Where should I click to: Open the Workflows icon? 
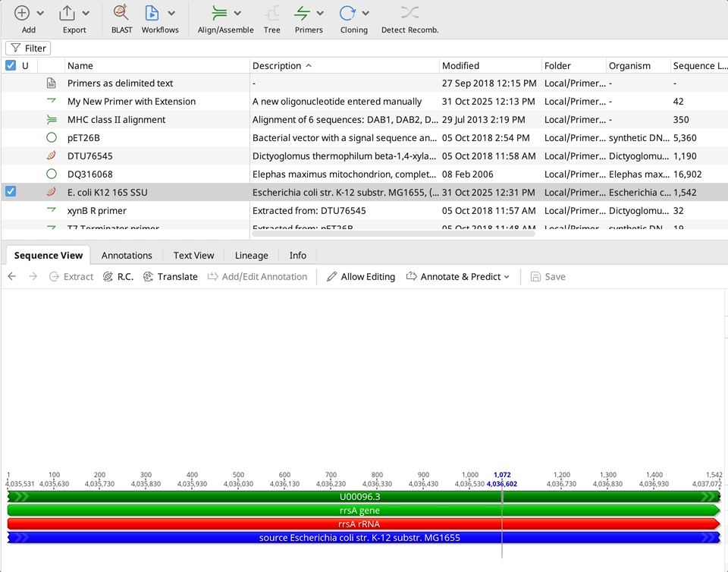(152, 13)
